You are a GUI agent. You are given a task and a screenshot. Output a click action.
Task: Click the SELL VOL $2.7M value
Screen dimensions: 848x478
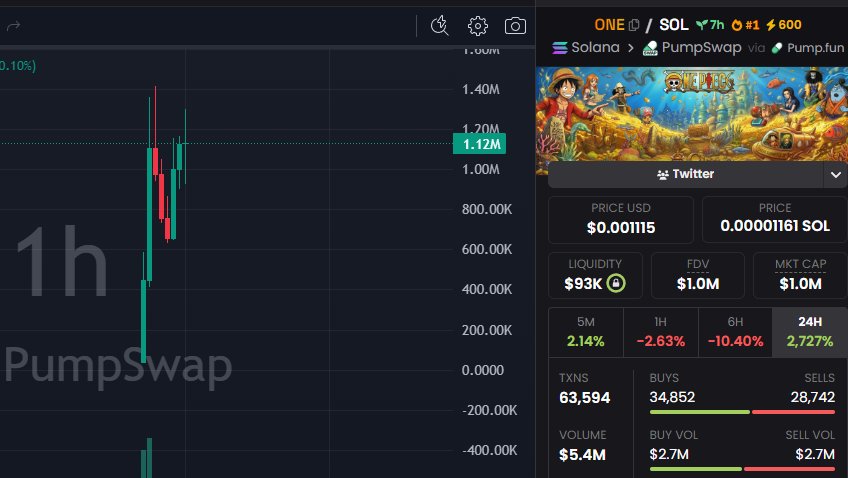(x=815, y=454)
